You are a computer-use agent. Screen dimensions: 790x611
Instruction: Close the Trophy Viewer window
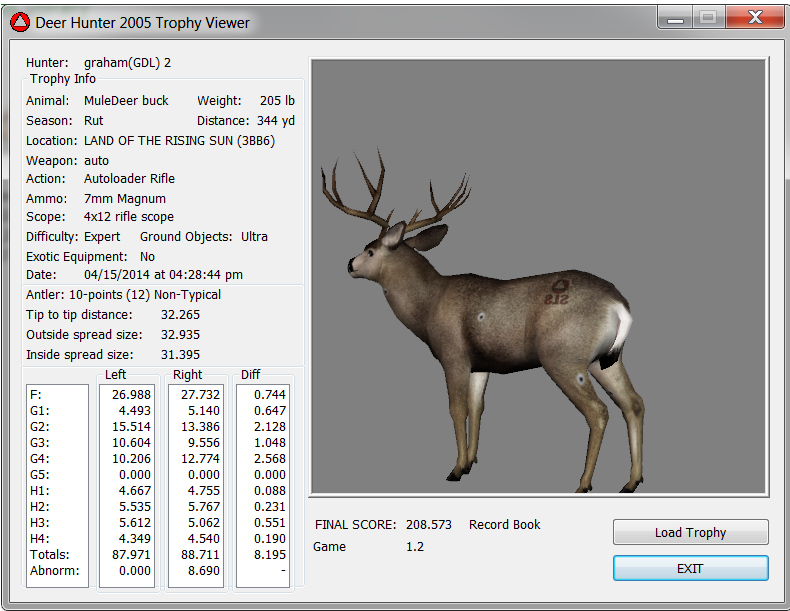(753, 18)
